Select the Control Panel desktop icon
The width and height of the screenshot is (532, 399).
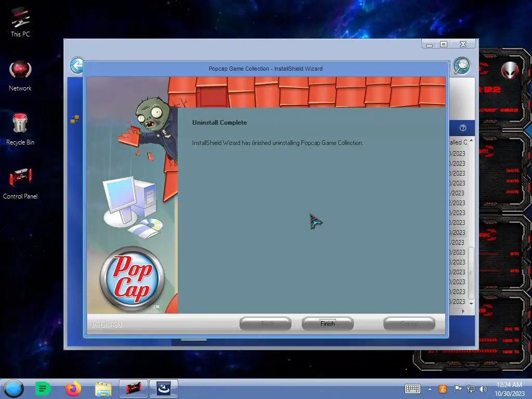[20, 183]
